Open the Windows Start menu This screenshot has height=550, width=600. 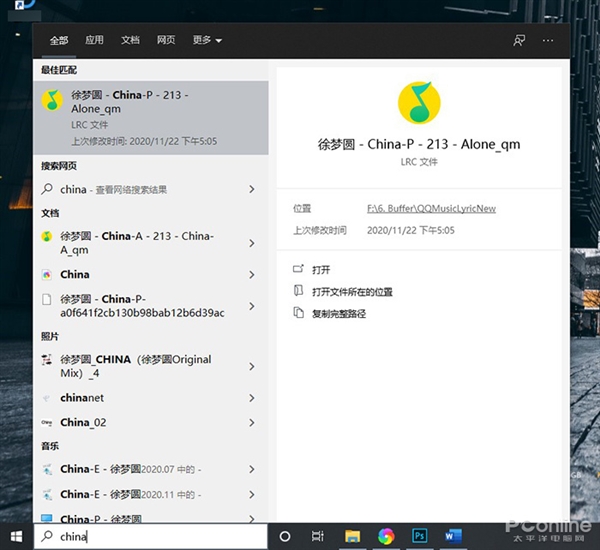pyautogui.click(x=16, y=536)
